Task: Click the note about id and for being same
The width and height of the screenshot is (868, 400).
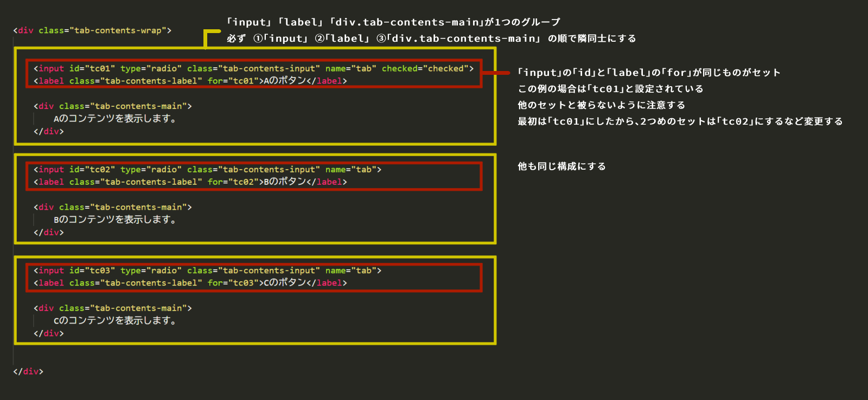Action: pyautogui.click(x=649, y=73)
